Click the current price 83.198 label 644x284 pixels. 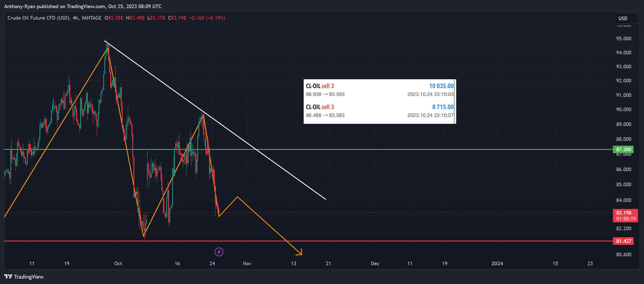(x=625, y=216)
